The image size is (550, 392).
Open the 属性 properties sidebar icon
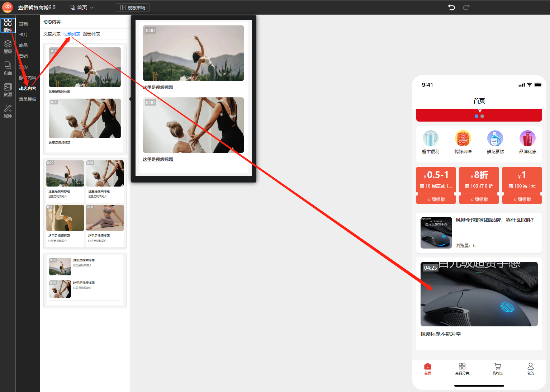coord(8,111)
